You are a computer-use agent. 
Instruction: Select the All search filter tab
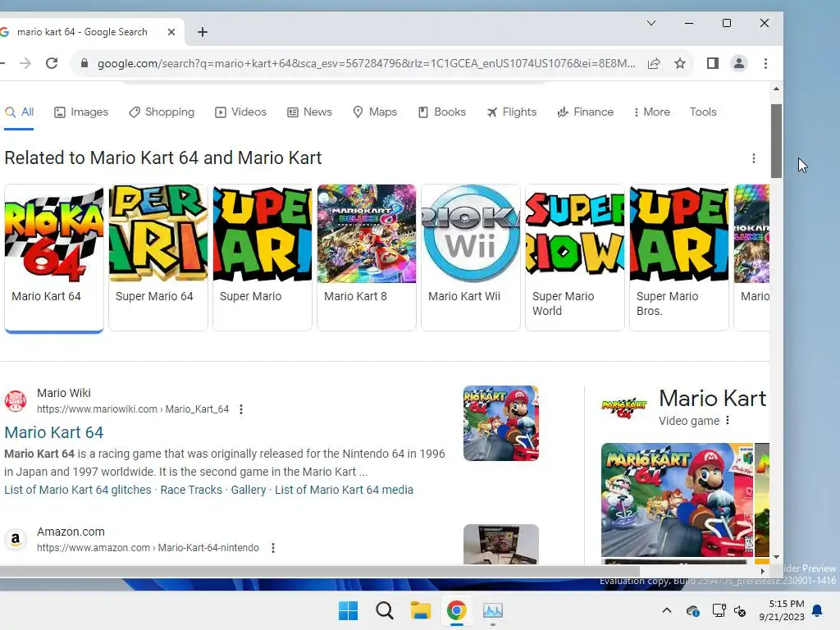pyautogui.click(x=20, y=112)
